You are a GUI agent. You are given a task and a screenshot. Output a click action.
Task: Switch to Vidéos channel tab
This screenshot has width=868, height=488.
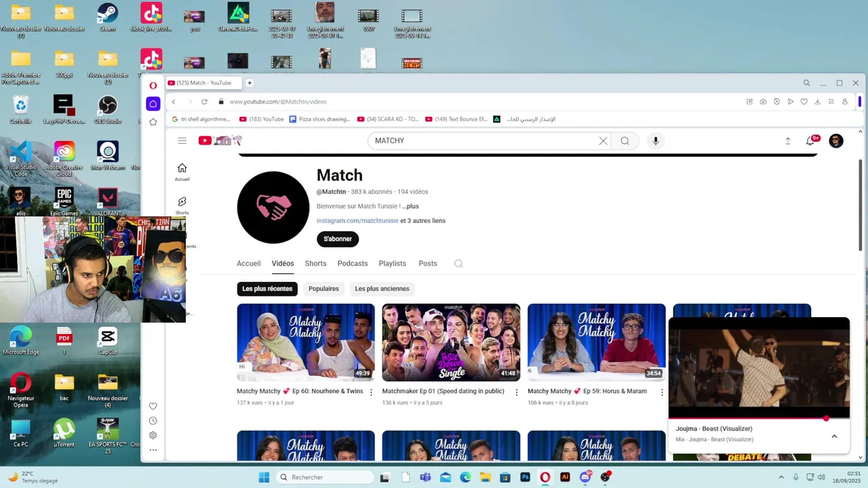[x=283, y=264]
